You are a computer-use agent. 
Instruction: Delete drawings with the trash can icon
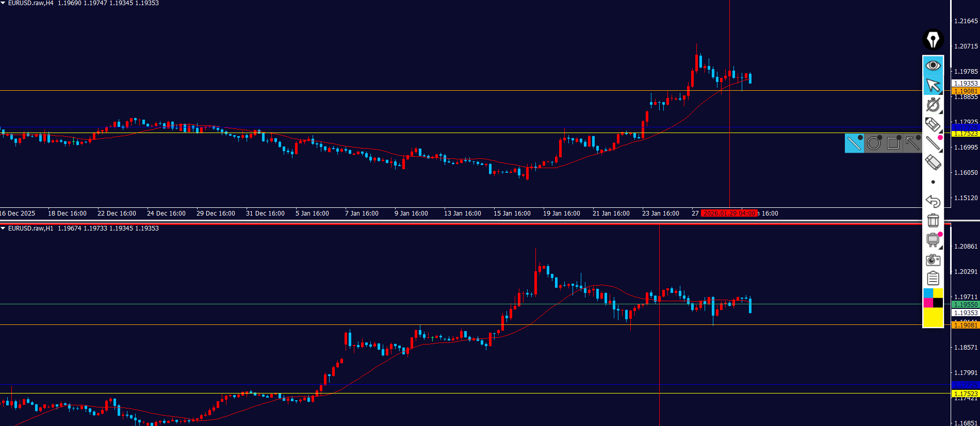coord(933,220)
